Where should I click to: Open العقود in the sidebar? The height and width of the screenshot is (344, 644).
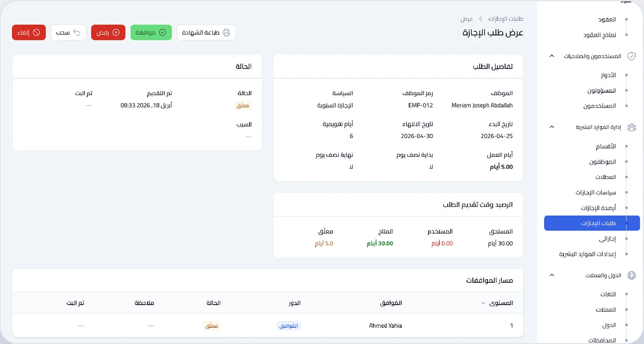coord(607,20)
